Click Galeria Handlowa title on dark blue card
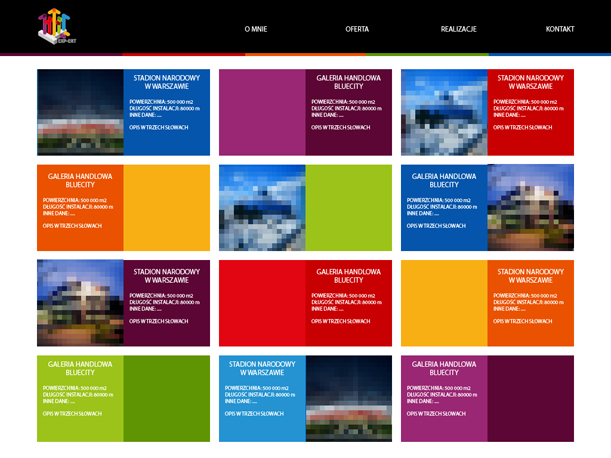This screenshot has height=458, width=611. tap(444, 180)
